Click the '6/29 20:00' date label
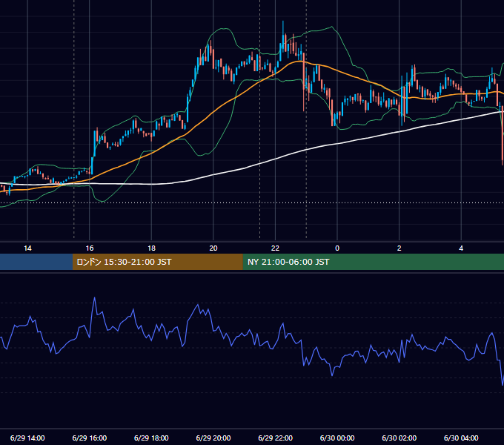The width and height of the screenshot is (504, 445). (213, 438)
